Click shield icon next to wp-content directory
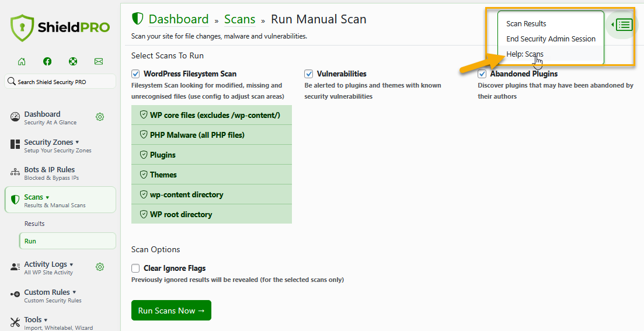The width and height of the screenshot is (644, 331). pyautogui.click(x=144, y=194)
